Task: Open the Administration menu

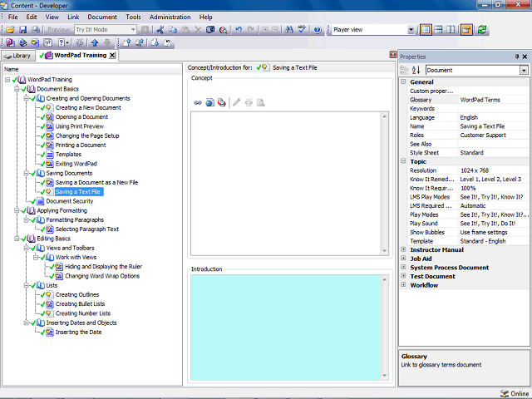Action: 170,17
